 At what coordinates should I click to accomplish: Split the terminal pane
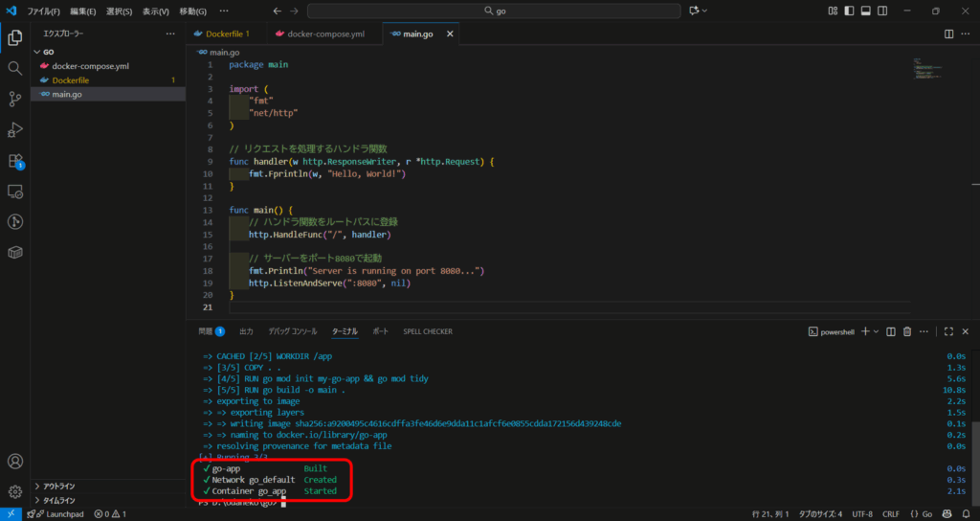(890, 331)
